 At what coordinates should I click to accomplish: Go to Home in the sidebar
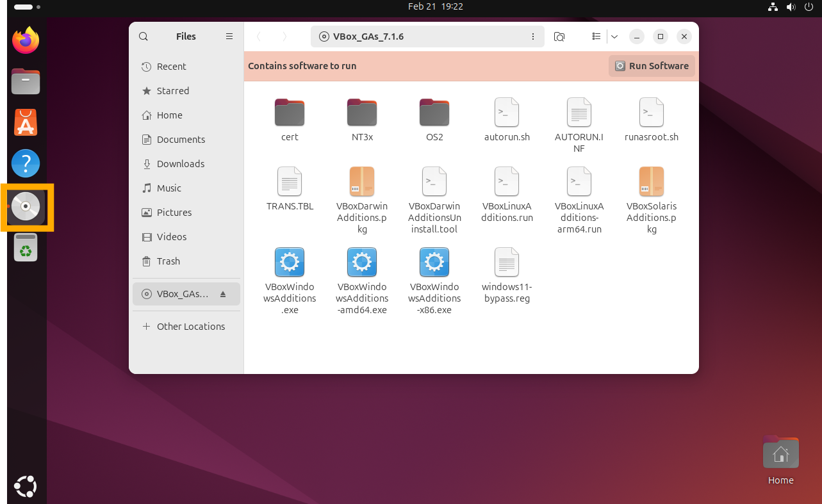coord(186,115)
